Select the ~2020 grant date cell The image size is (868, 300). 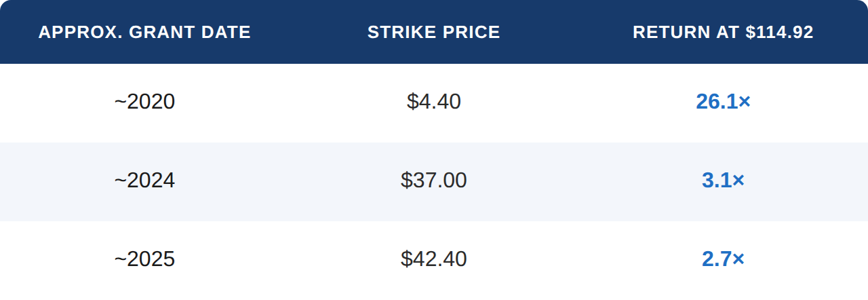[x=144, y=102]
